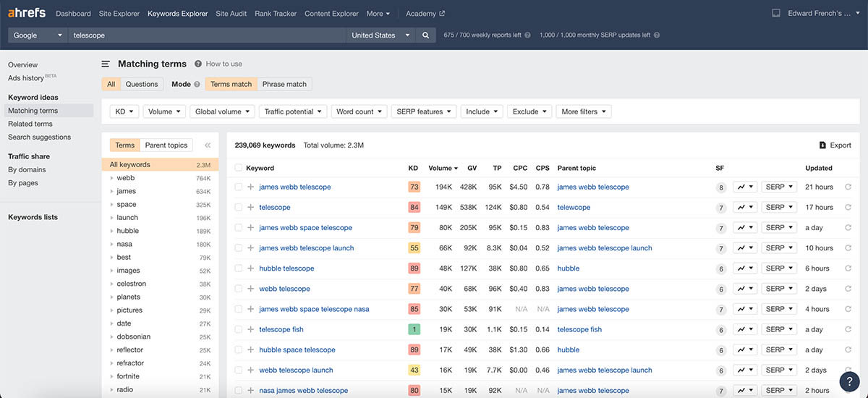Viewport: 868px width, 398px height.
Task: Select the All keywords row in terms list
Action: pyautogui.click(x=161, y=165)
